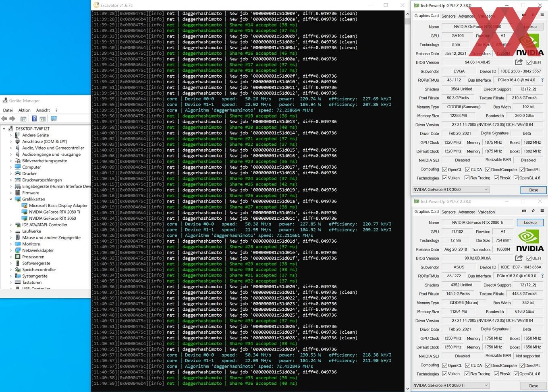Screen dimensions: 548x392
Task: Click Lookup button in 2080 Ti GPU-Z
Action: pyautogui.click(x=530, y=223)
